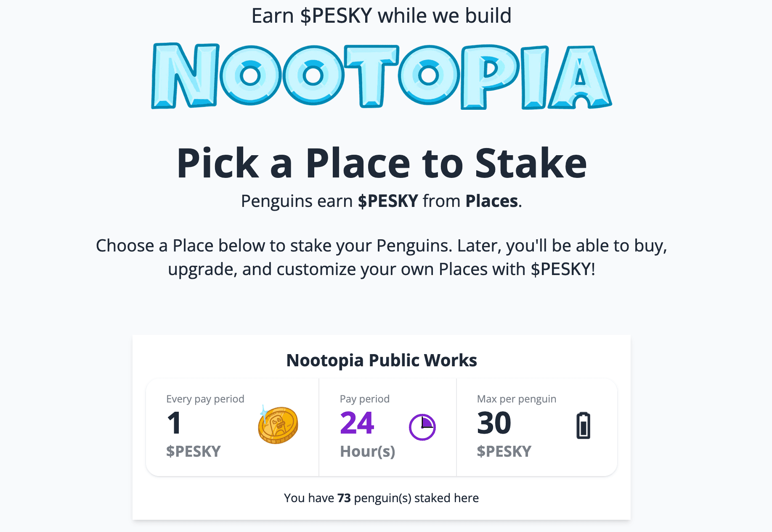The height and width of the screenshot is (532, 772).
Task: Click the Choose a Place below description paragraph
Action: pyautogui.click(x=382, y=257)
